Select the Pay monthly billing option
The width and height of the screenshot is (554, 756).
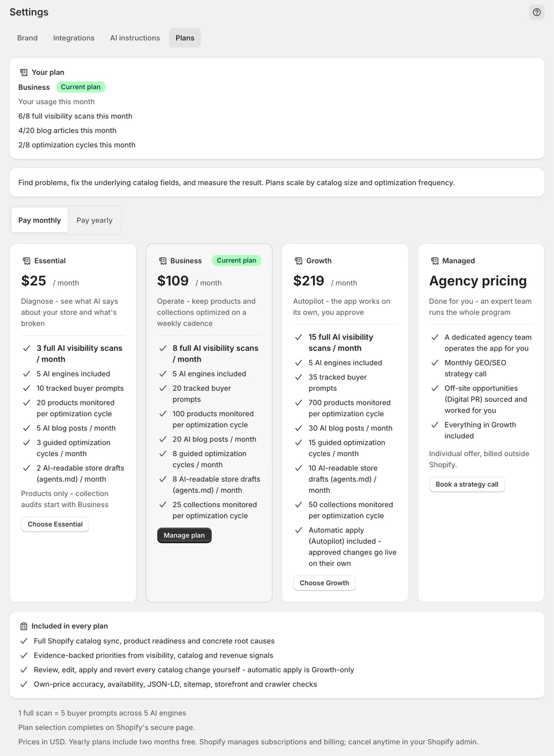[39, 220]
